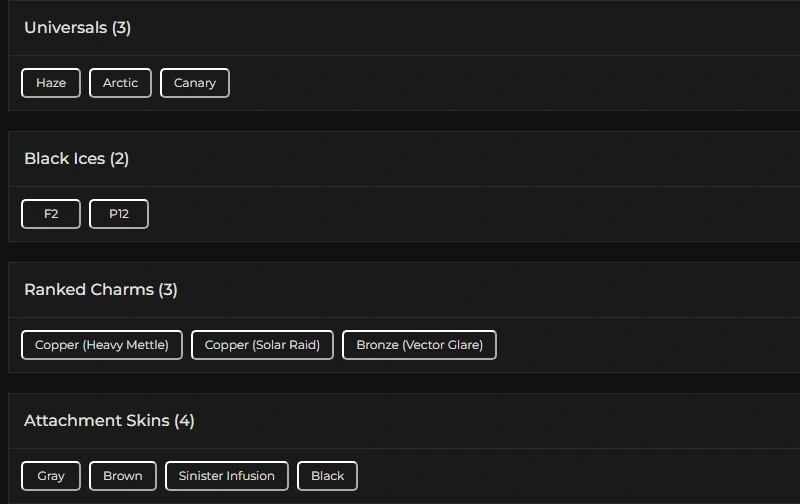The height and width of the screenshot is (504, 800).
Task: Pick the Copper (Solar Raid) charm
Action: tap(262, 345)
